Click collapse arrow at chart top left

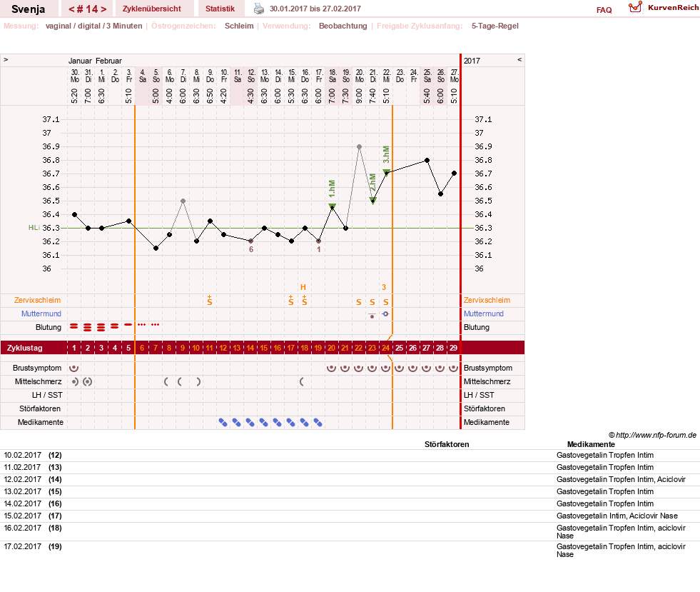6,59
